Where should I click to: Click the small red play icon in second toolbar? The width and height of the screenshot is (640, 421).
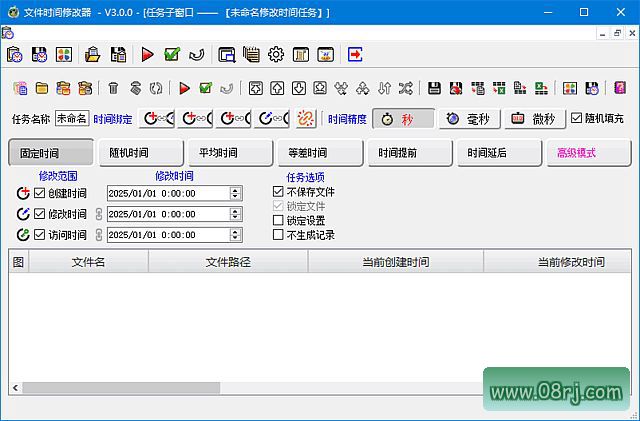(184, 88)
